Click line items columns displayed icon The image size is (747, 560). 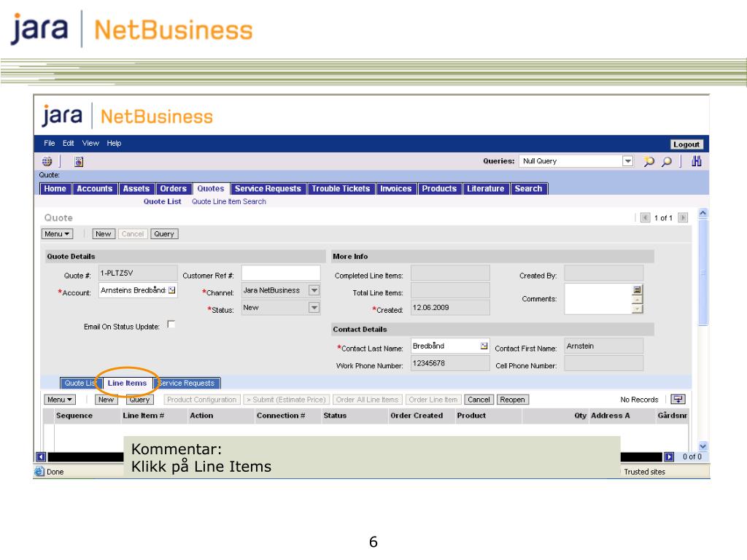click(x=678, y=399)
